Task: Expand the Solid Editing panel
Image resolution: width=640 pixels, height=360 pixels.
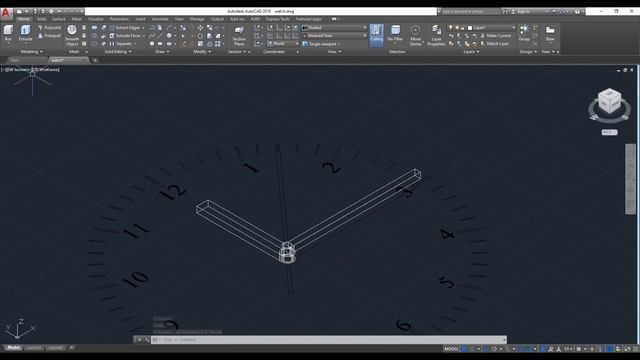Action: (x=118, y=52)
